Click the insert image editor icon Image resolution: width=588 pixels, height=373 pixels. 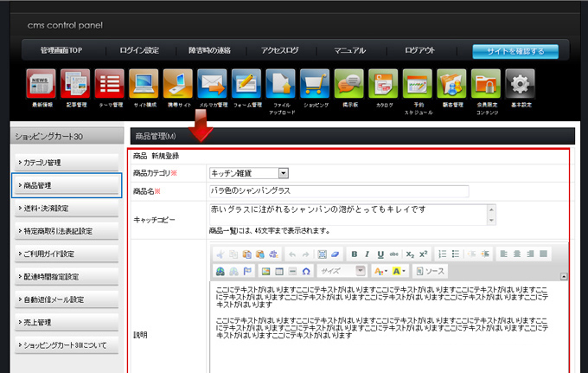(x=266, y=271)
